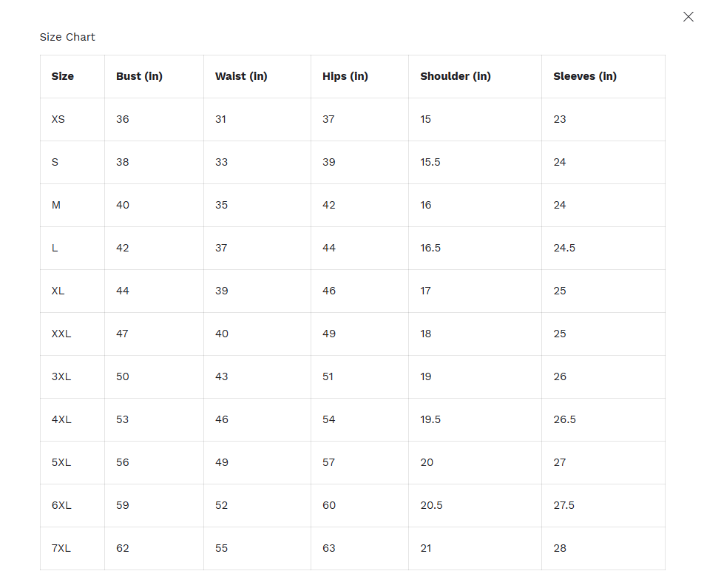Click the Shoulder (in) column header
This screenshot has width=704, height=588.
point(456,76)
